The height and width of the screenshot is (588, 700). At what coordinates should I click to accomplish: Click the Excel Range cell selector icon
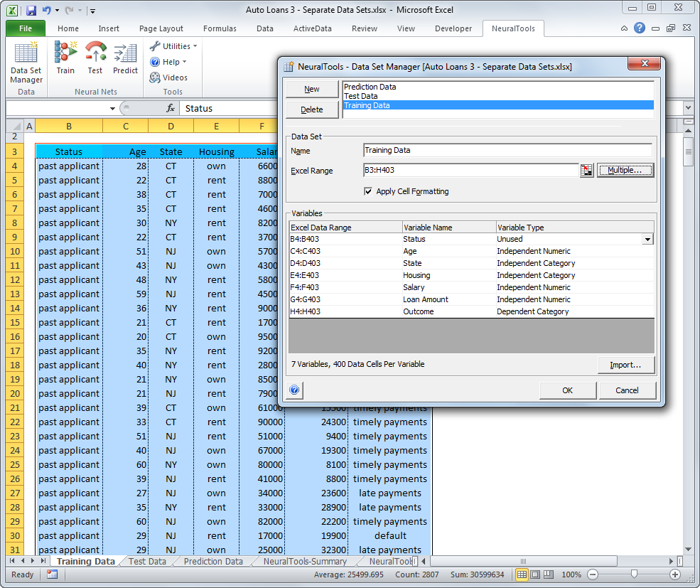[x=586, y=170]
